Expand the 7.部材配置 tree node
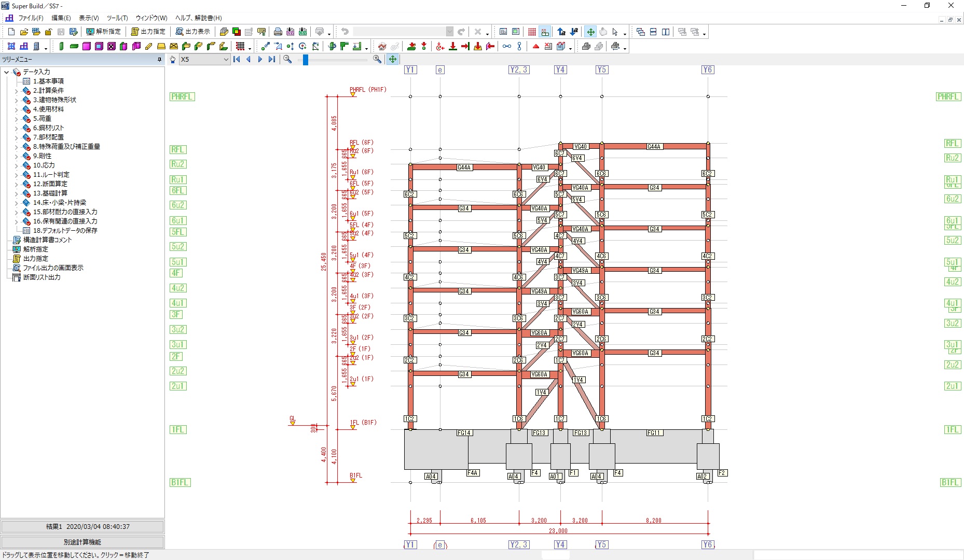This screenshot has height=560, width=964. pos(16,137)
